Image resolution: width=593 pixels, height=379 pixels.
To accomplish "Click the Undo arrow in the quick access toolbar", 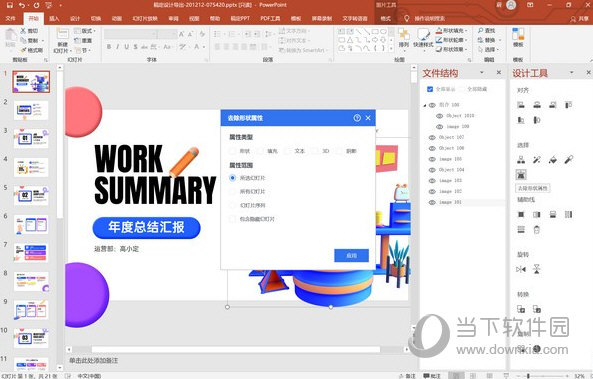I will (x=22, y=5).
